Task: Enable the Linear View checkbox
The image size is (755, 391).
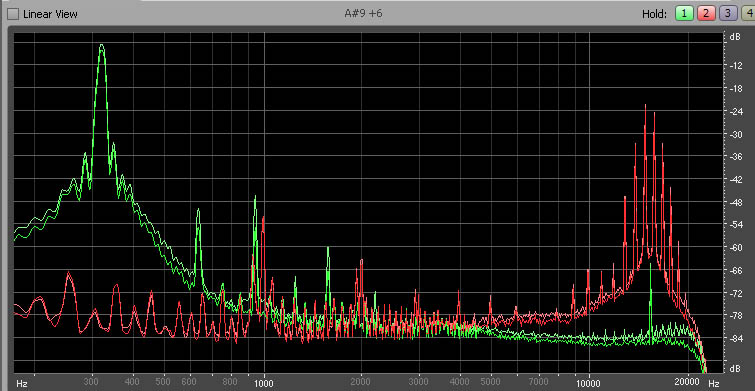Action: (14, 14)
